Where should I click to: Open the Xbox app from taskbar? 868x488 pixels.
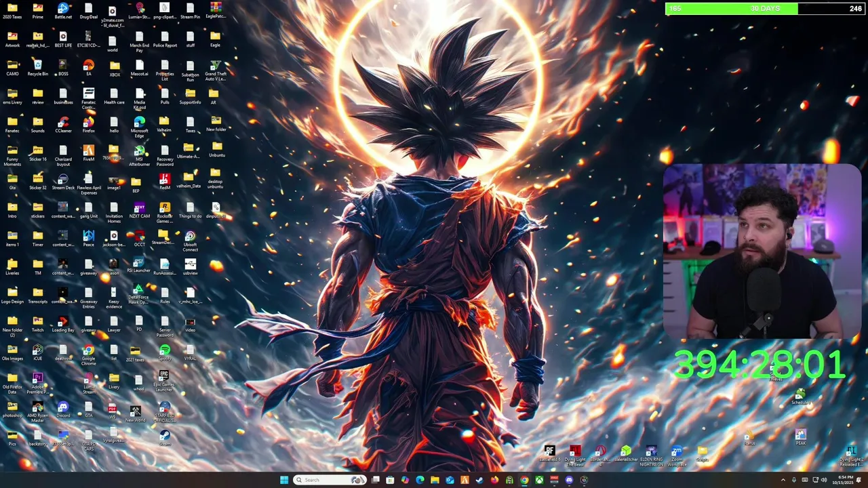click(x=539, y=480)
